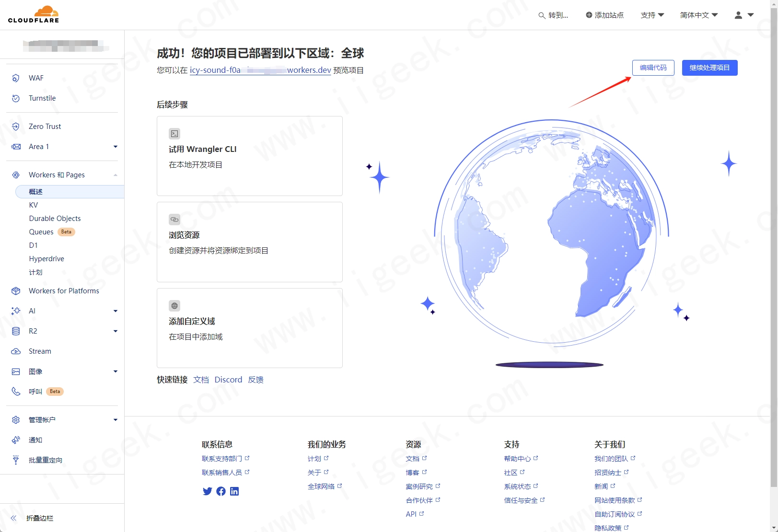Click the Cloudflare logo
Viewport: 778px width, 532px height.
34,14
